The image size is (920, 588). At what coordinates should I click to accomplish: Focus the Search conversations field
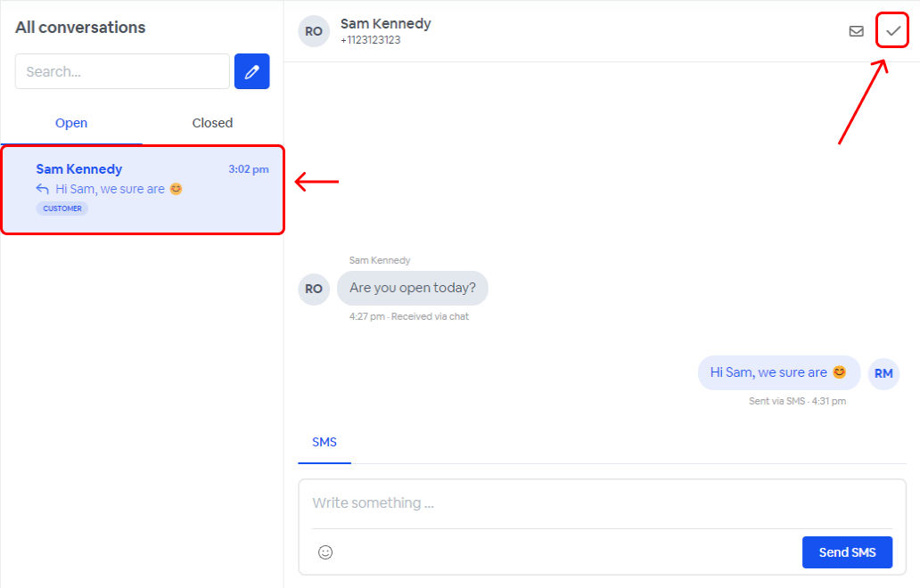(122, 71)
